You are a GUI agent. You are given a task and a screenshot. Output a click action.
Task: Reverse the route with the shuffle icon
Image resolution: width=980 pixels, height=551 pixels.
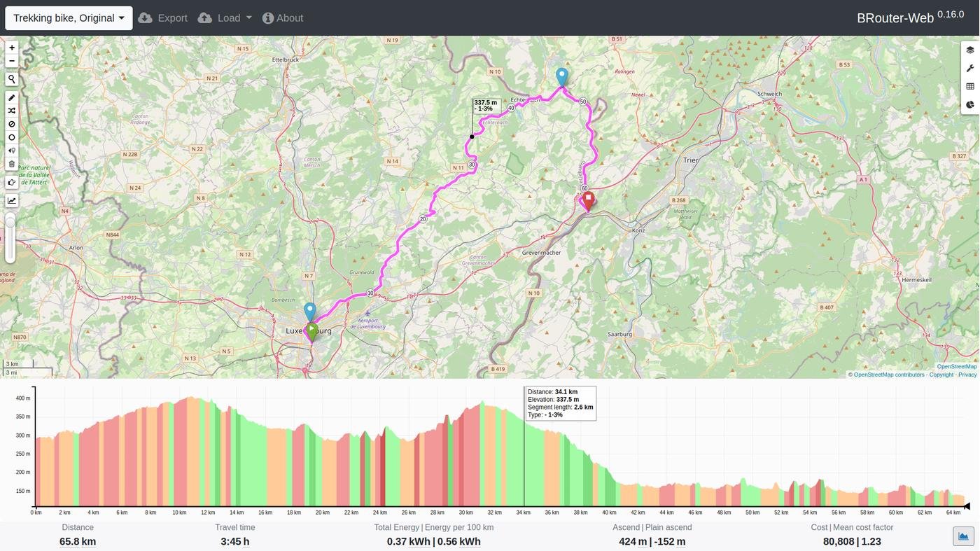[x=11, y=110]
